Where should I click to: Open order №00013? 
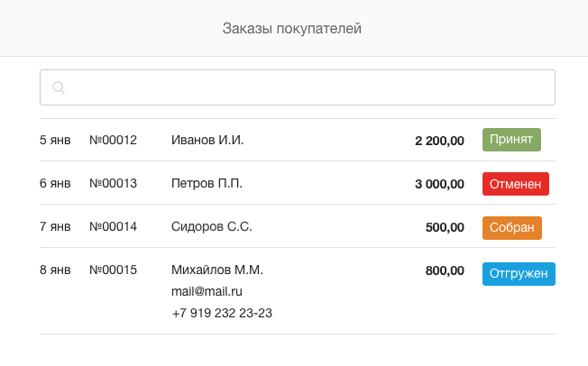[x=114, y=183]
